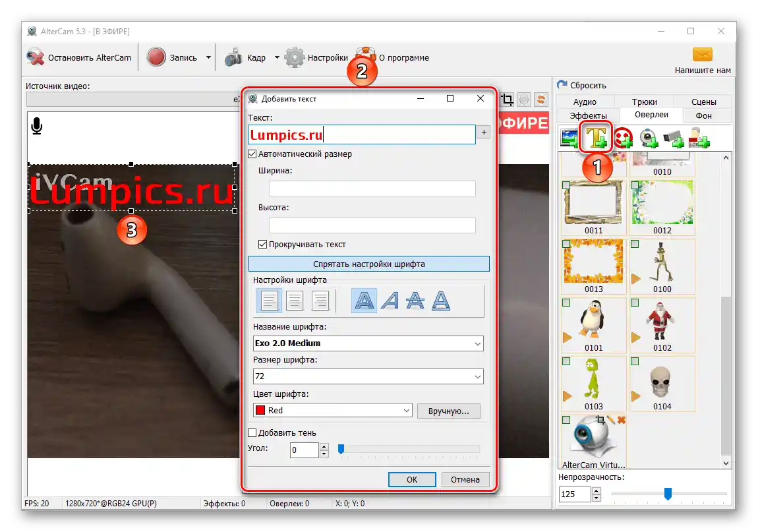Select the right text alignment icon
The height and width of the screenshot is (532, 758).
click(320, 301)
